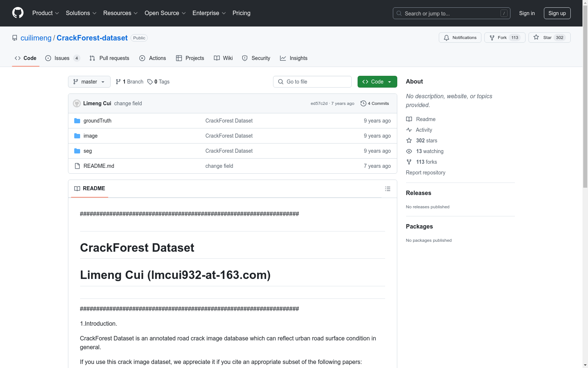Click Report repository
Screen dimensions: 588x368
(426, 173)
